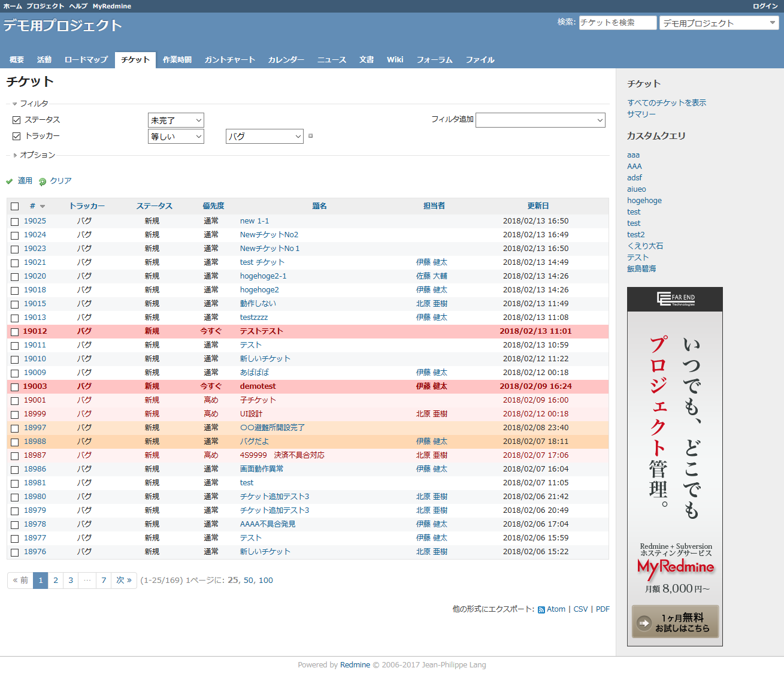Screen dimensions: 784x674
Task: Click assignee 佐藤 大輔 on ticket 19020
Action: click(x=432, y=276)
